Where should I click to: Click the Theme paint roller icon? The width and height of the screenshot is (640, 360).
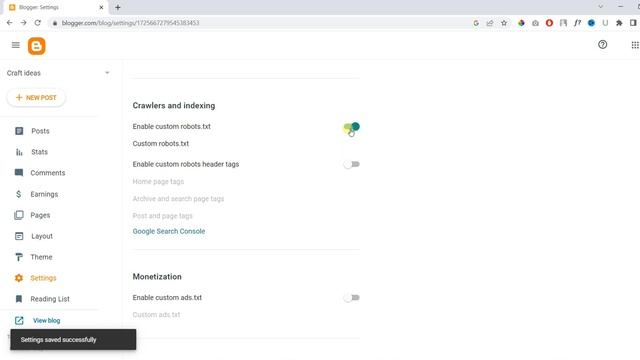pyautogui.click(x=19, y=257)
